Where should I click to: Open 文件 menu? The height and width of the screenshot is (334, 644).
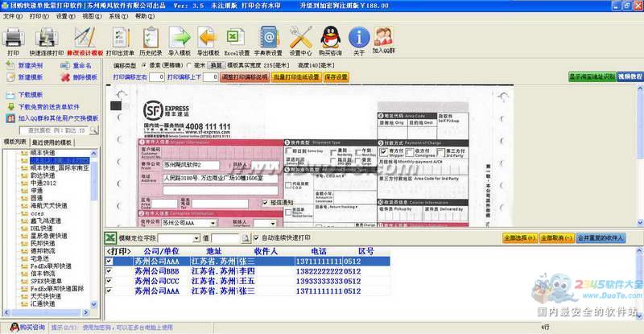point(13,16)
